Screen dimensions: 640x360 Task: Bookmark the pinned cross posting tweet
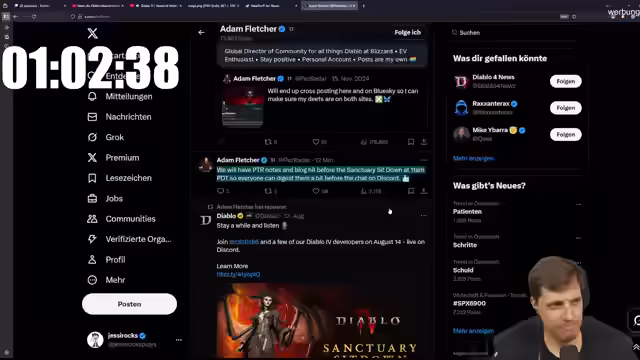pyautogui.click(x=411, y=142)
